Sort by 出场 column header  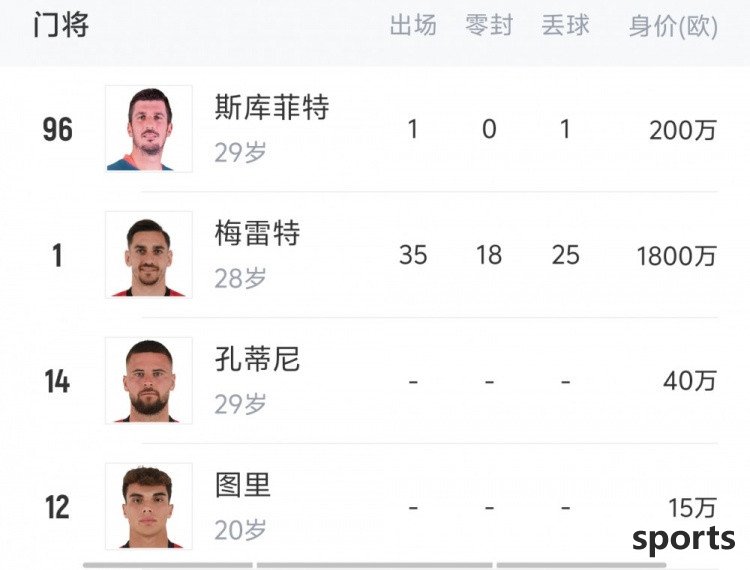point(413,25)
